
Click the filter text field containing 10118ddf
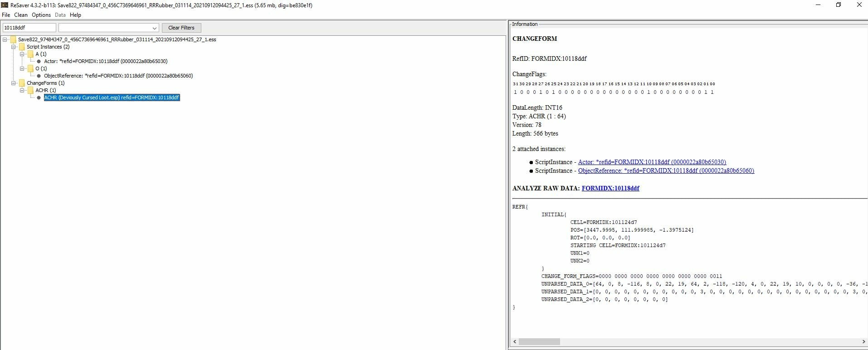29,28
